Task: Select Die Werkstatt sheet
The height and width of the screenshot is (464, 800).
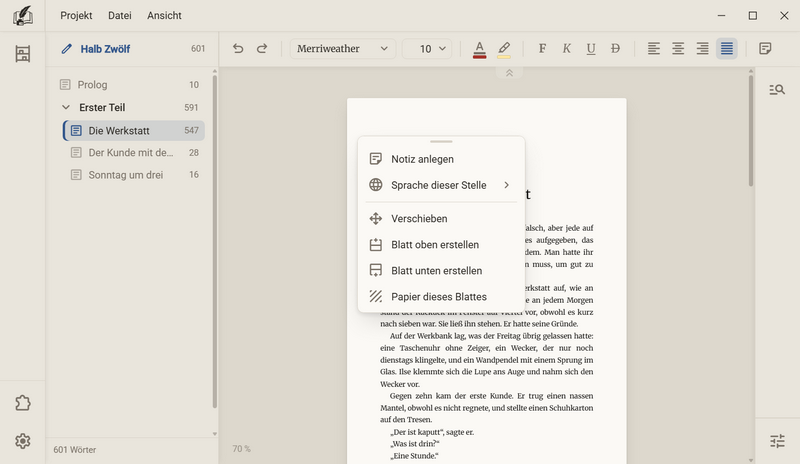Action: pyautogui.click(x=134, y=131)
